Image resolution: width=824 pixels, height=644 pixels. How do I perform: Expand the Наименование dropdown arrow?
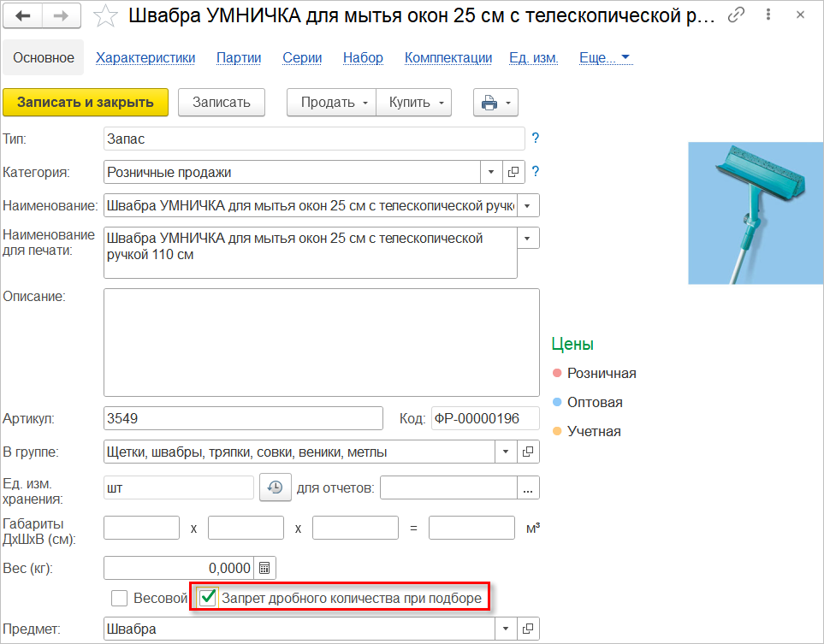coord(528,205)
